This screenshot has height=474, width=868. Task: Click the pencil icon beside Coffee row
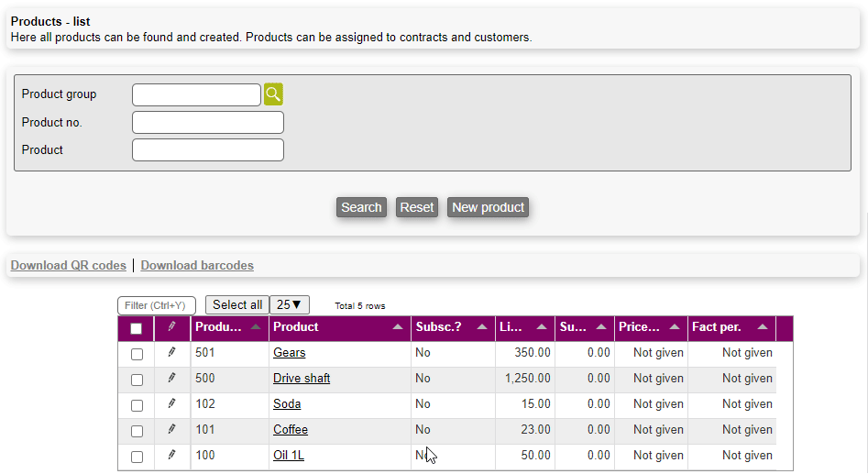pos(171,430)
